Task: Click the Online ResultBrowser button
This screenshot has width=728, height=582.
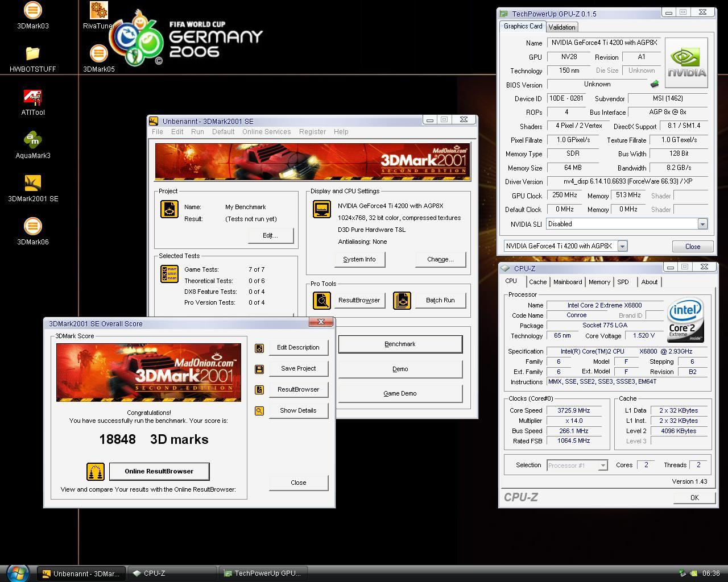Action: 159,471
